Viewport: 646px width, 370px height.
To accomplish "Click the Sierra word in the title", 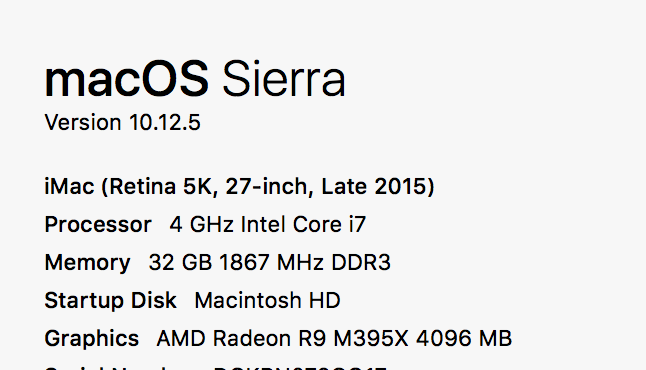I will (284, 79).
